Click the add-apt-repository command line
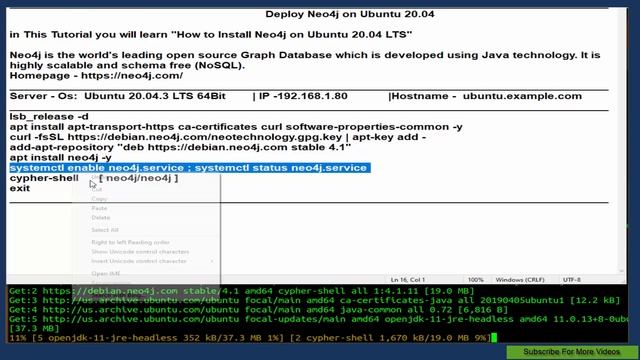The height and width of the screenshot is (360, 640). click(x=180, y=147)
